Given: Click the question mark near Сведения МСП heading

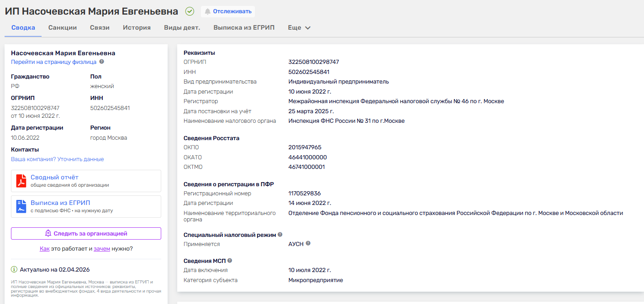Looking at the screenshot, I should (x=229, y=260).
